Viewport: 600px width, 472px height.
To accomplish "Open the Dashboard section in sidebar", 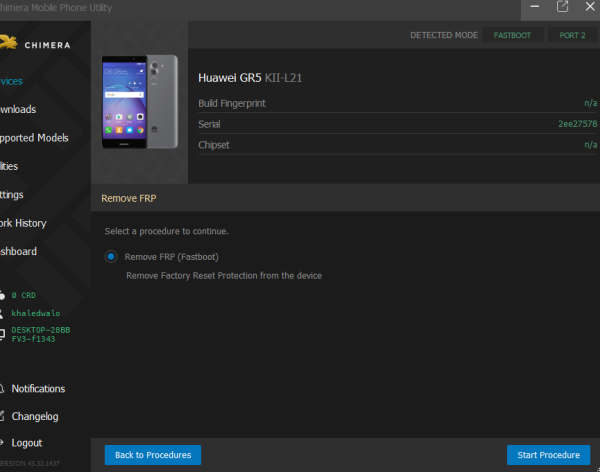I will point(18,252).
